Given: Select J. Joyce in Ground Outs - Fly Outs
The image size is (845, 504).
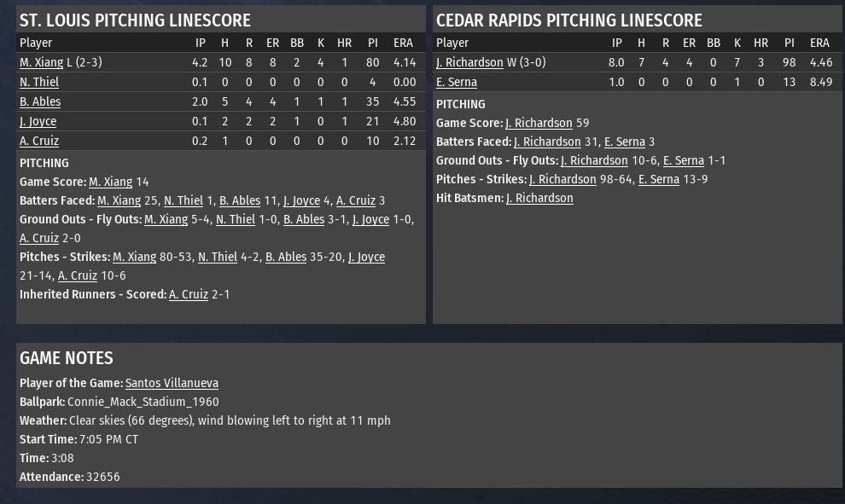Looking at the screenshot, I should [x=370, y=219].
